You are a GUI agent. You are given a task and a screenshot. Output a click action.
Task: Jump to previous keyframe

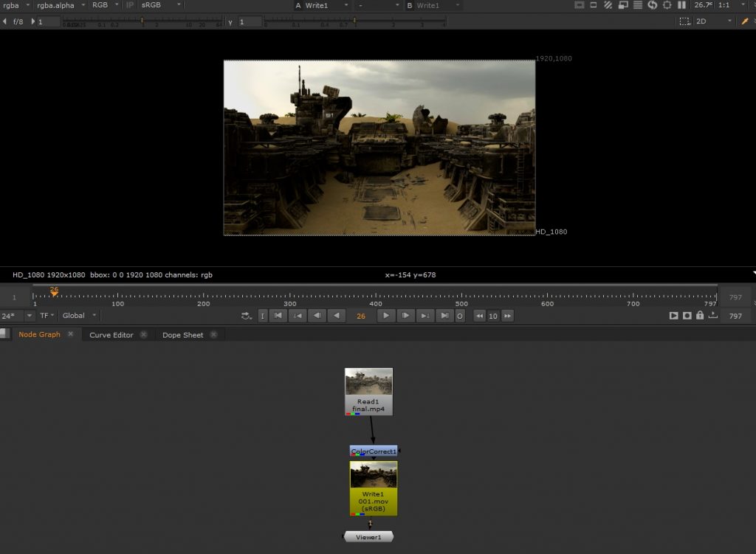coord(298,316)
